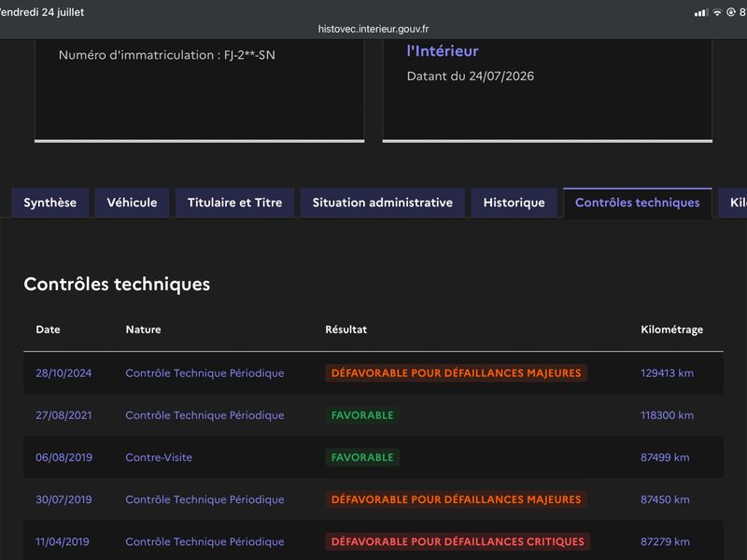Select the Contre-Visite nature entry
Image resolution: width=747 pixels, height=560 pixels.
159,457
